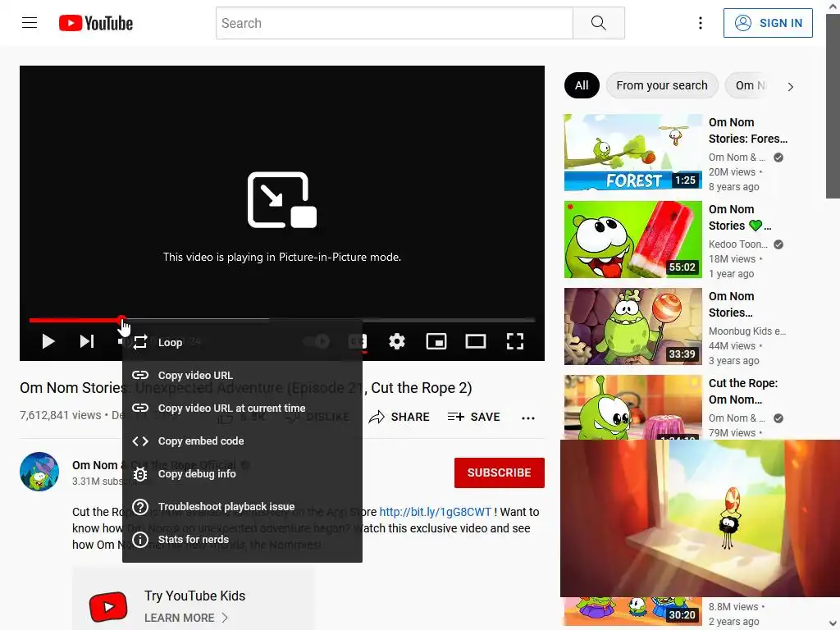
Task: Toggle subtitles/closed captions button
Action: pyautogui.click(x=358, y=341)
